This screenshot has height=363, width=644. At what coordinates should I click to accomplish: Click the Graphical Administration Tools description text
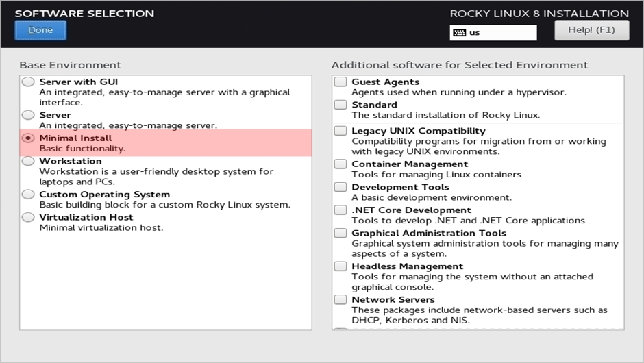(x=484, y=249)
